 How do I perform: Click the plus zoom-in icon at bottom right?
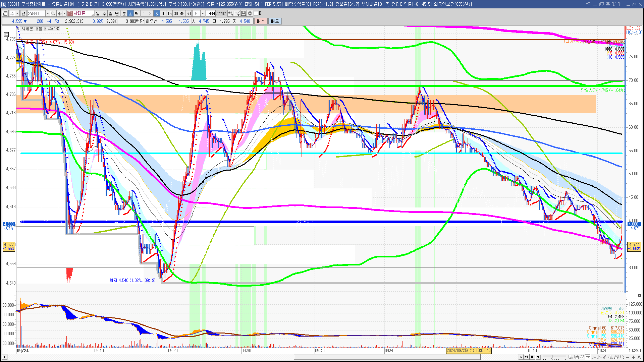click(634, 357)
